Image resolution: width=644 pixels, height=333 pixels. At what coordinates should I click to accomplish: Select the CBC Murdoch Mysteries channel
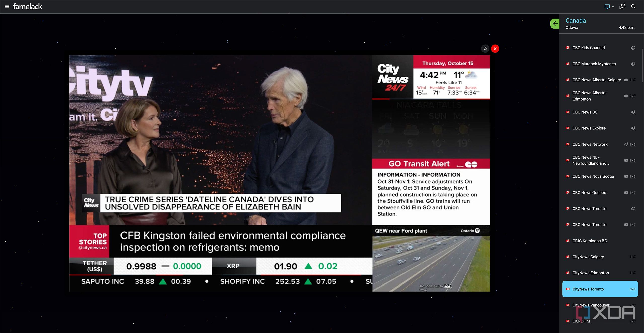(600, 64)
